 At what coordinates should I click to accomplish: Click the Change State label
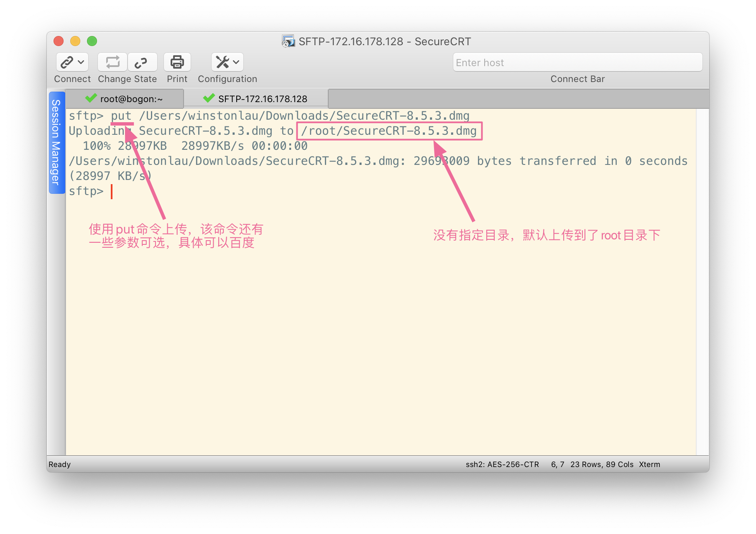128,79
